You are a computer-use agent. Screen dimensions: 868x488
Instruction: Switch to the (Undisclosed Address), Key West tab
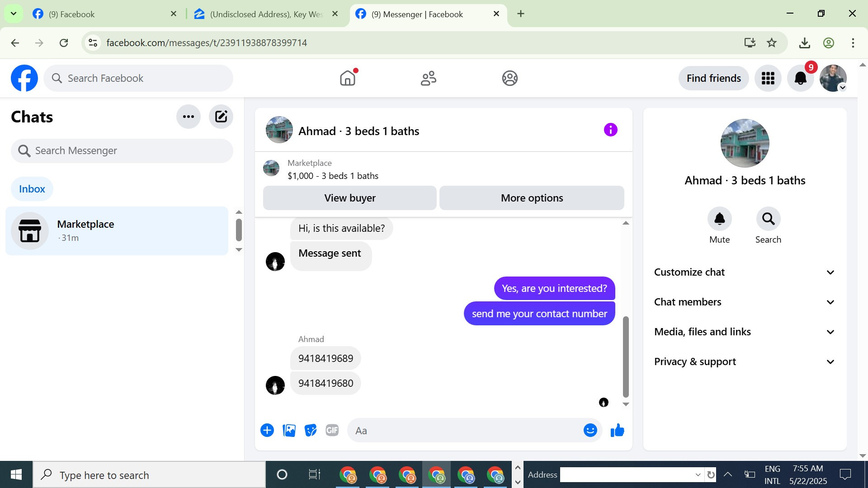tap(266, 14)
